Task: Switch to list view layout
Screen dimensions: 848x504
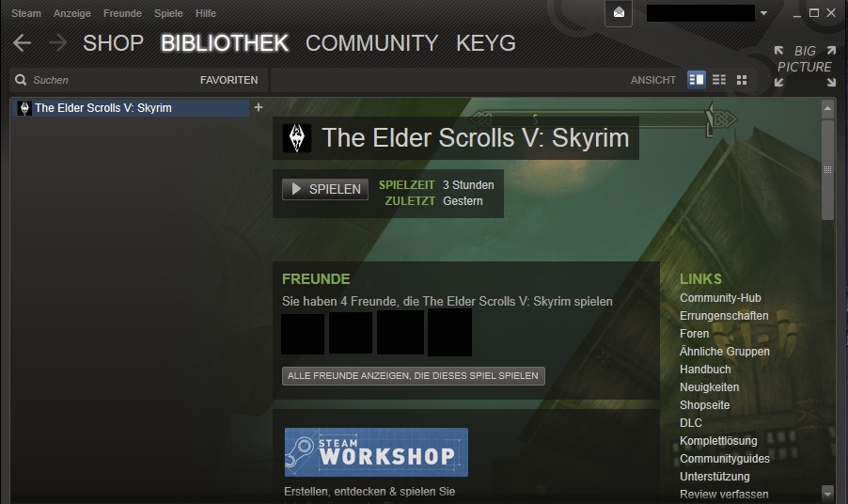Action: tap(719, 80)
